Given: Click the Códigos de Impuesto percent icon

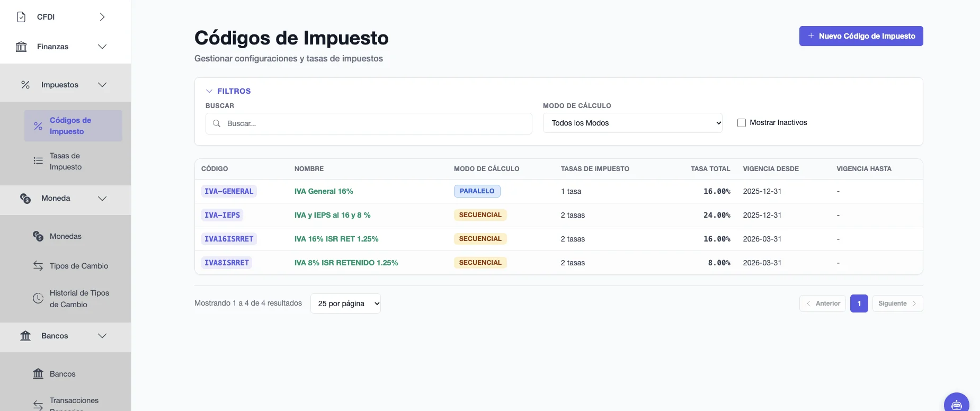Looking at the screenshot, I should (38, 126).
